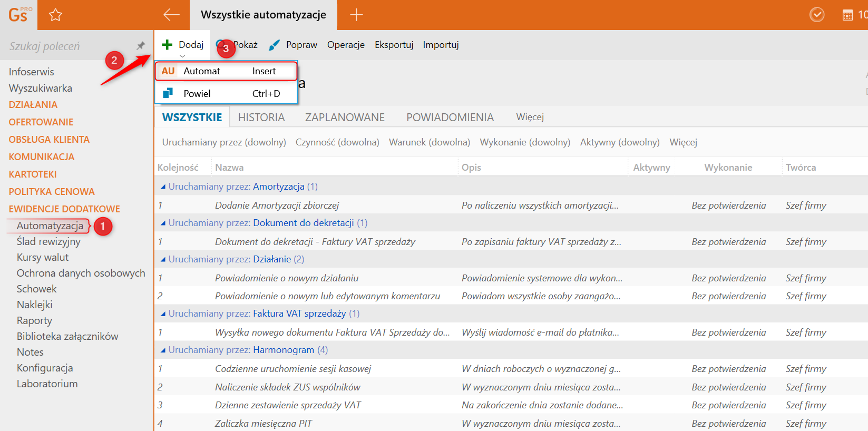Click the star favorites icon
868x431 pixels.
tap(55, 15)
